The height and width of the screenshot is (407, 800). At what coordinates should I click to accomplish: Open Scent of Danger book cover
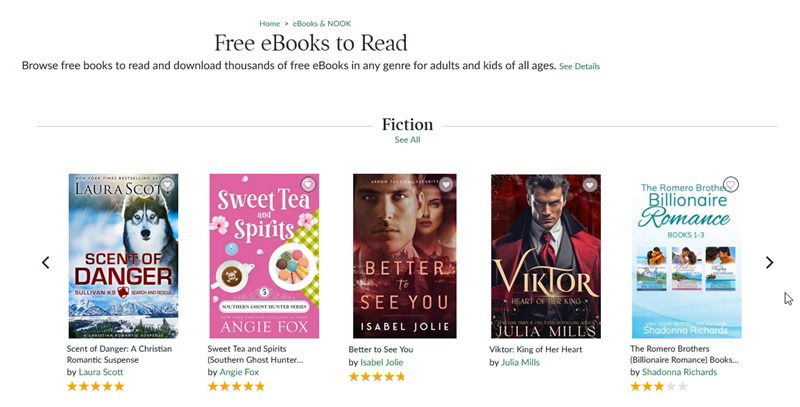click(x=123, y=256)
